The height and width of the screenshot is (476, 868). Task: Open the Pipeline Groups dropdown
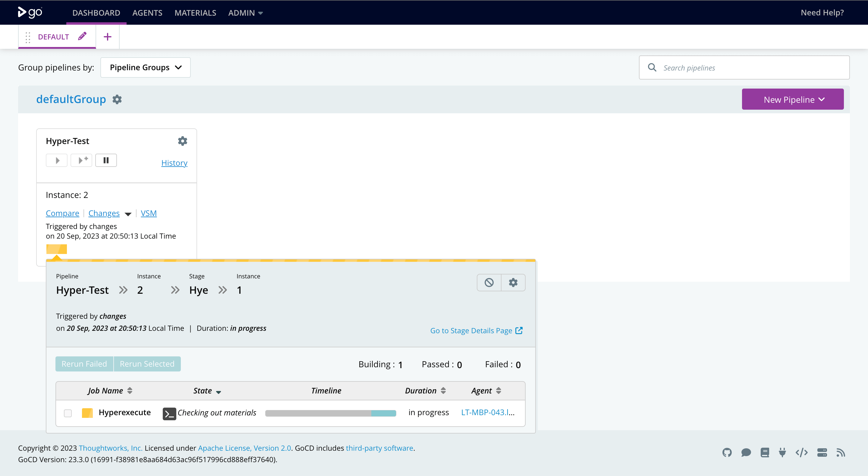pyautogui.click(x=146, y=67)
